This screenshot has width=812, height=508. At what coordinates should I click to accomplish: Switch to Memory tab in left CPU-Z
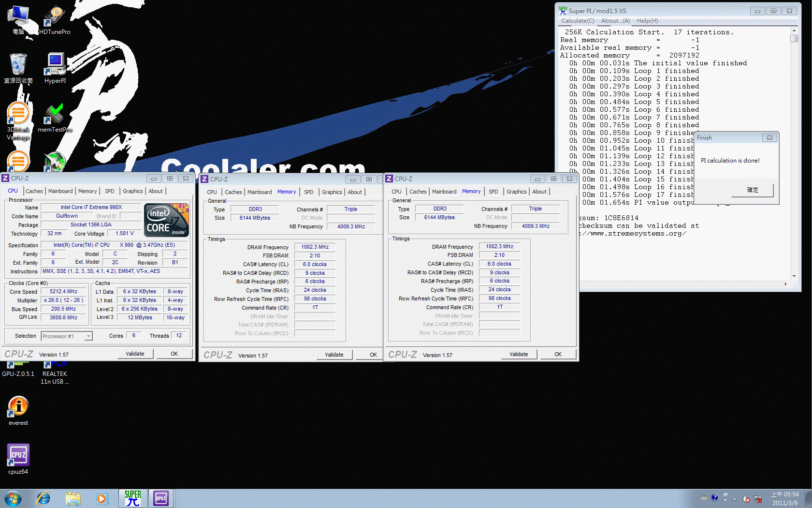(87, 191)
